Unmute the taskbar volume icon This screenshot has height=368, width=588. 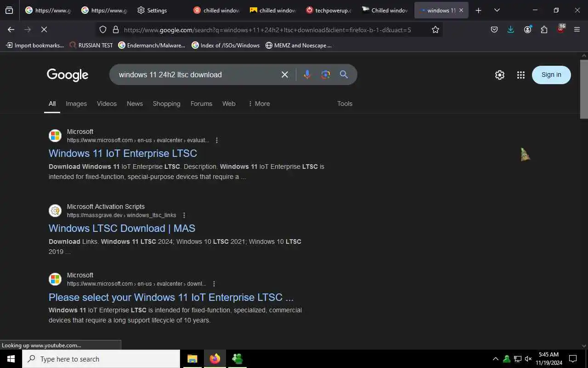pos(528,359)
